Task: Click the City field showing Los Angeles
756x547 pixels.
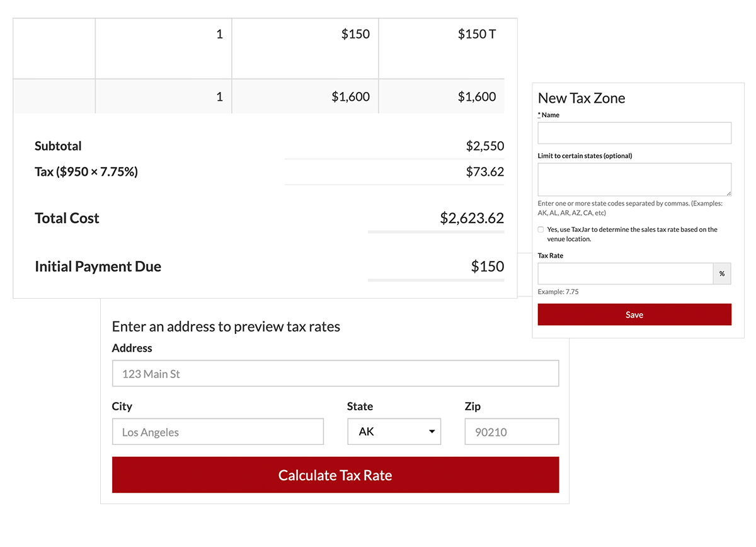Action: point(218,432)
